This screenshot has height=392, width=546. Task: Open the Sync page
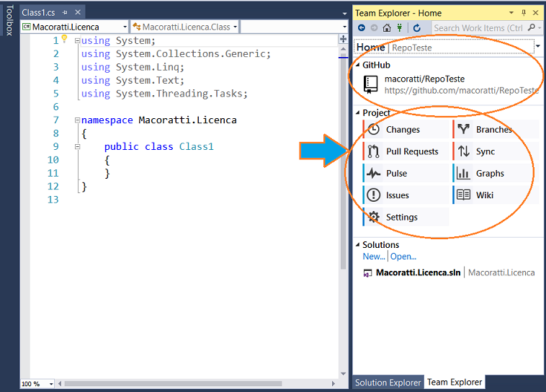[x=496, y=151]
